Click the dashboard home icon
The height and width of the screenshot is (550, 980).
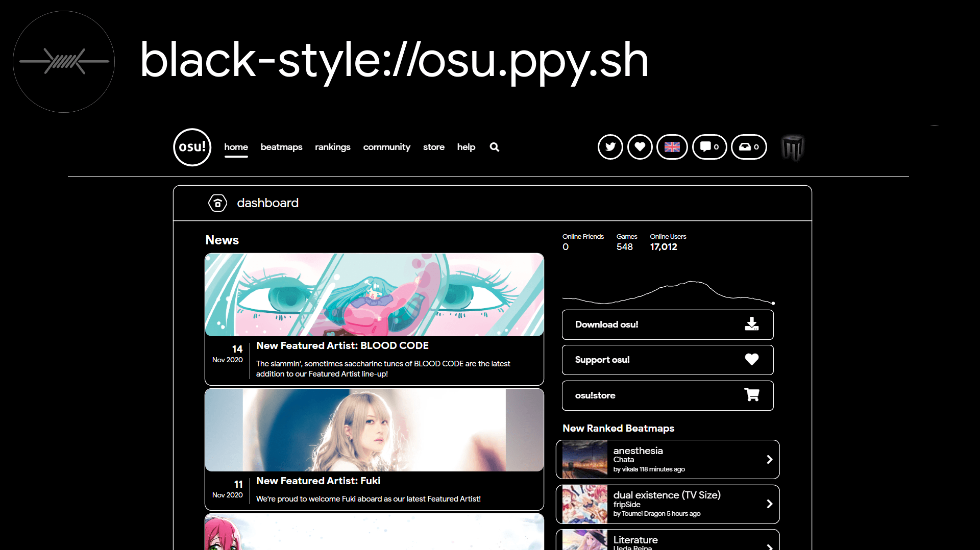point(217,203)
